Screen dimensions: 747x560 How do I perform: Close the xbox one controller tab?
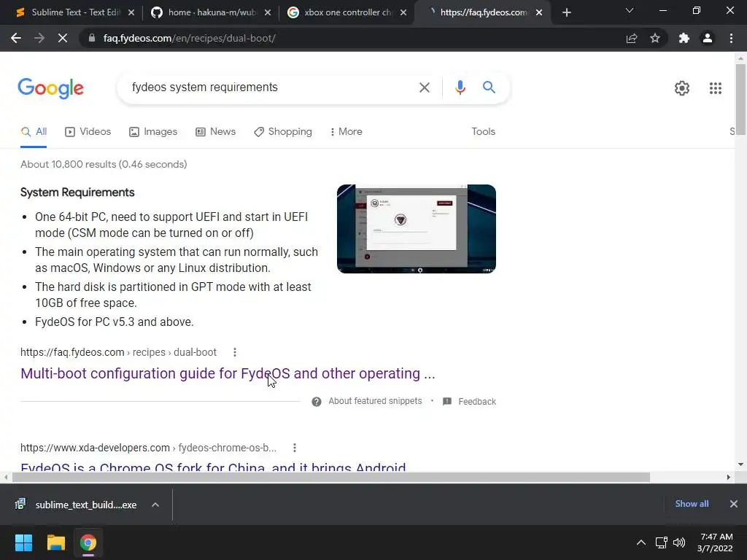click(403, 12)
